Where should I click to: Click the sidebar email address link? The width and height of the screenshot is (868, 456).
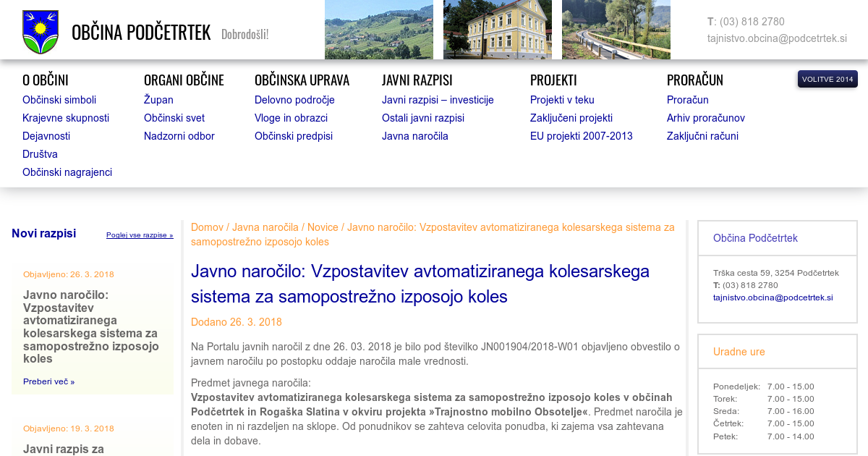773,297
